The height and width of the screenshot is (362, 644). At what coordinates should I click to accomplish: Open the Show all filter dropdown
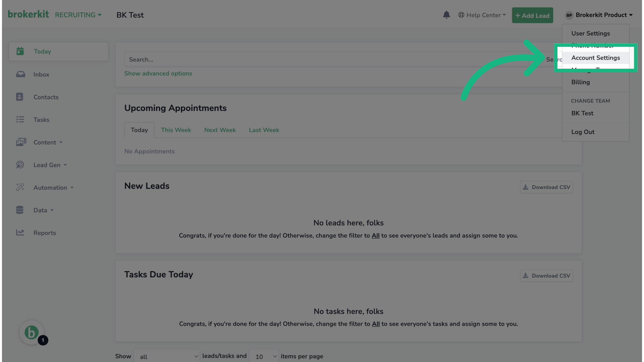click(166, 356)
